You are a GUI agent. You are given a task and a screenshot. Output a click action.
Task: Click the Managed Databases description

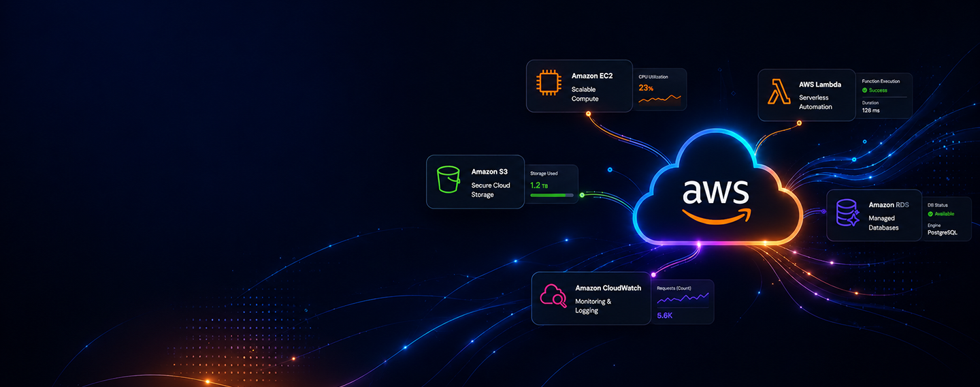[884, 223]
